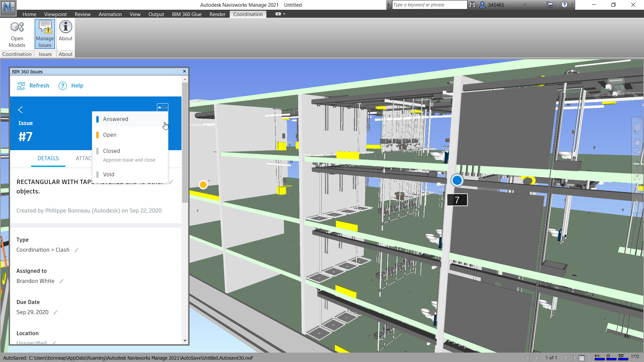Open the Sheet Browser status bar icon
The height and width of the screenshot is (362, 644).
pyautogui.click(x=581, y=358)
